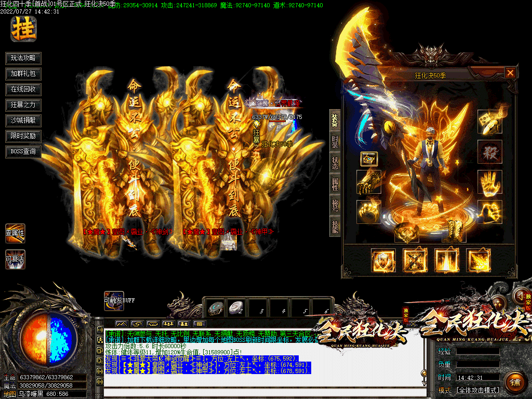Screen dimensions: 532x399
Task: Click the BOSS查询 button
Action: (x=23, y=152)
